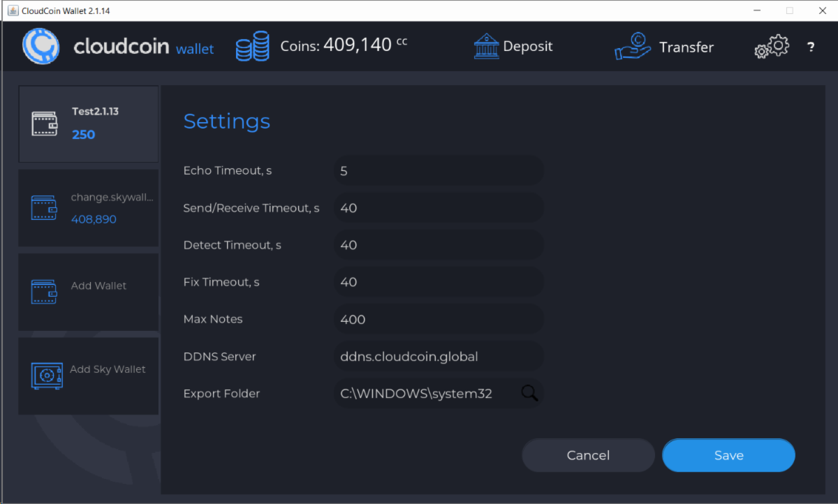Click the DDNS Server field
The height and width of the screenshot is (504, 838).
pyautogui.click(x=439, y=356)
